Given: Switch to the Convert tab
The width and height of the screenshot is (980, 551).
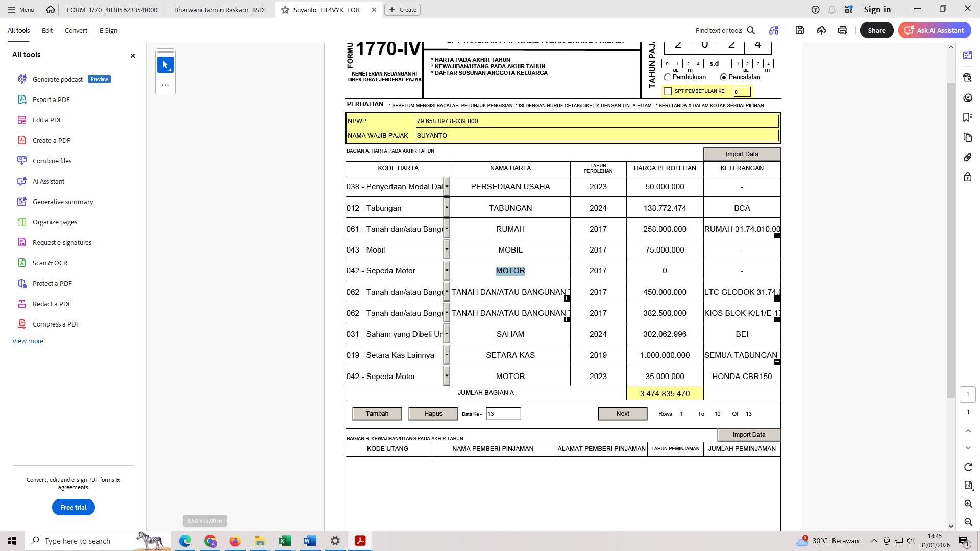Looking at the screenshot, I should 76,30.
